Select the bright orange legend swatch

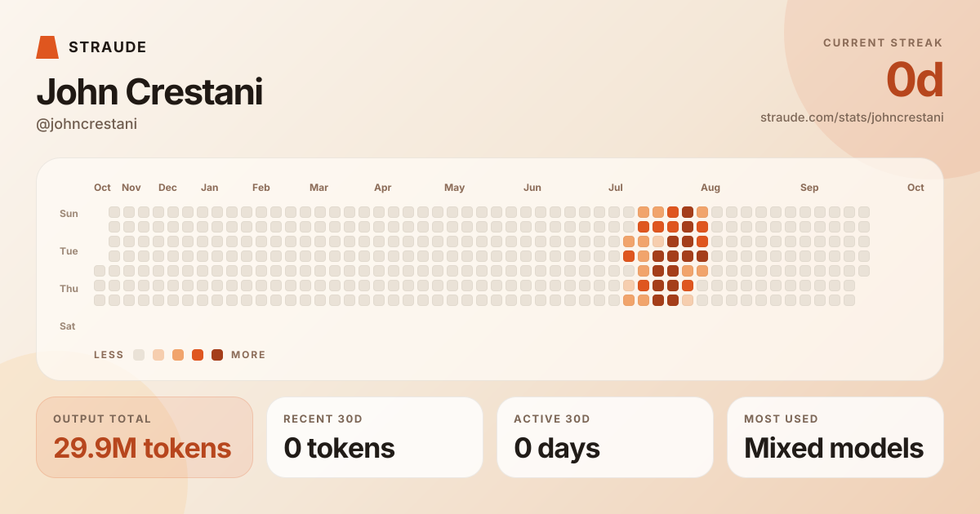coord(198,355)
